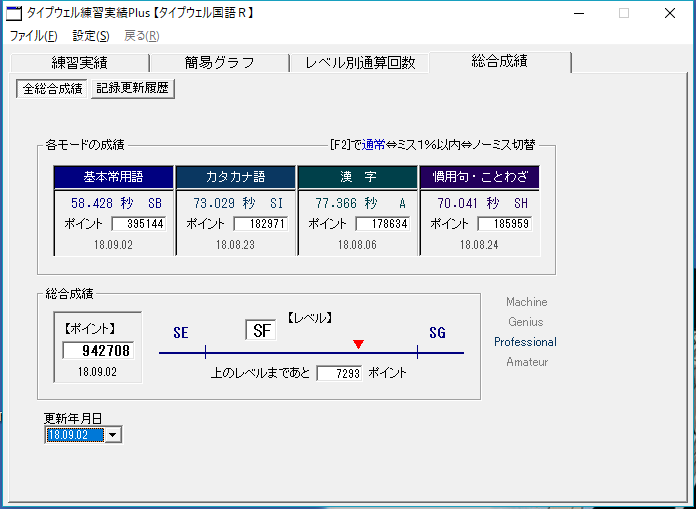Open the ファイル(F) menu
Image resolution: width=696 pixels, height=509 pixels.
coord(34,36)
